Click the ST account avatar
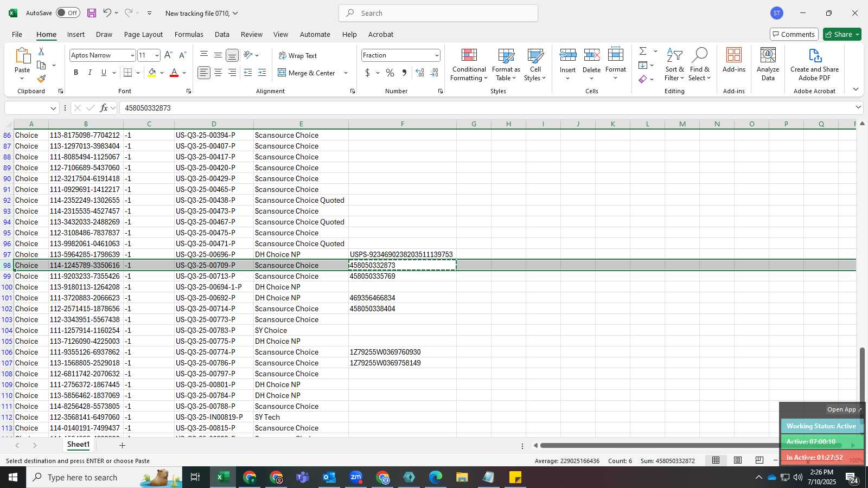The image size is (868, 488). 777,13
